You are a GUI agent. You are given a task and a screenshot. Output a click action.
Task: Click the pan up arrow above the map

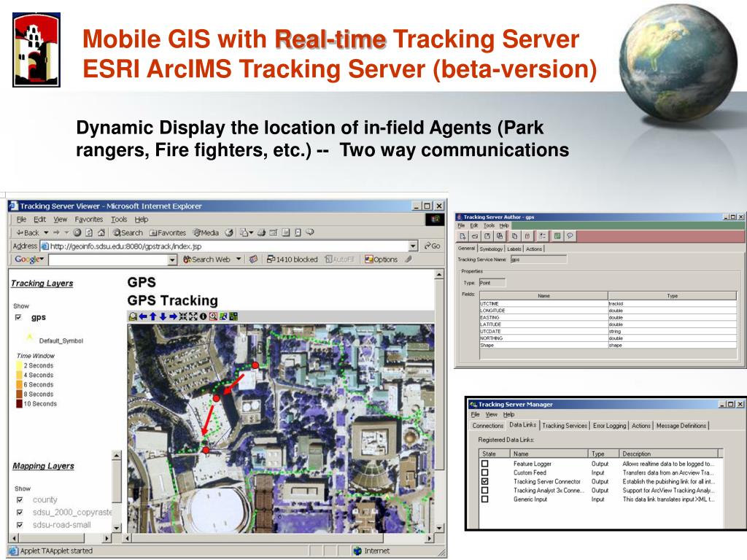[x=153, y=316]
